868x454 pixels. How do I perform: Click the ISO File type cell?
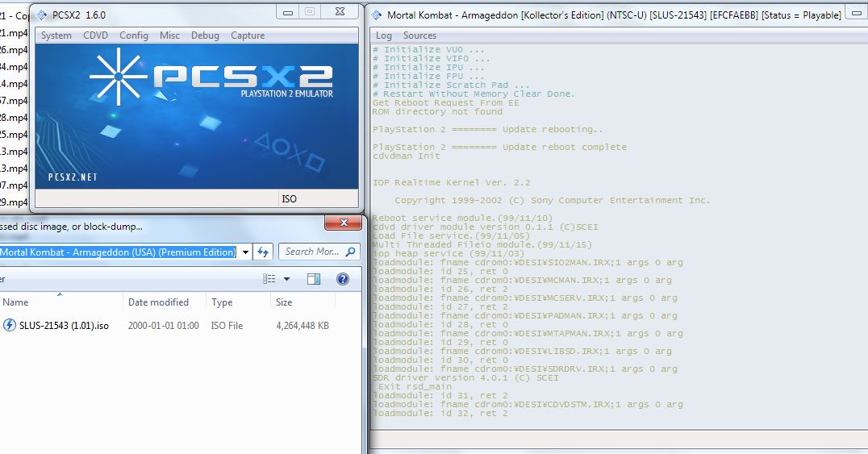click(x=227, y=326)
